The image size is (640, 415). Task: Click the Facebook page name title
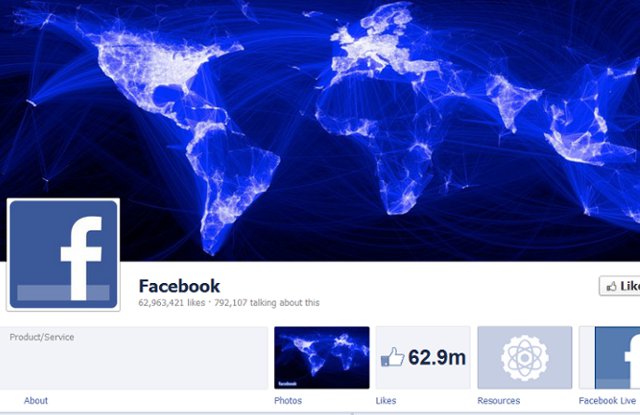pos(179,286)
